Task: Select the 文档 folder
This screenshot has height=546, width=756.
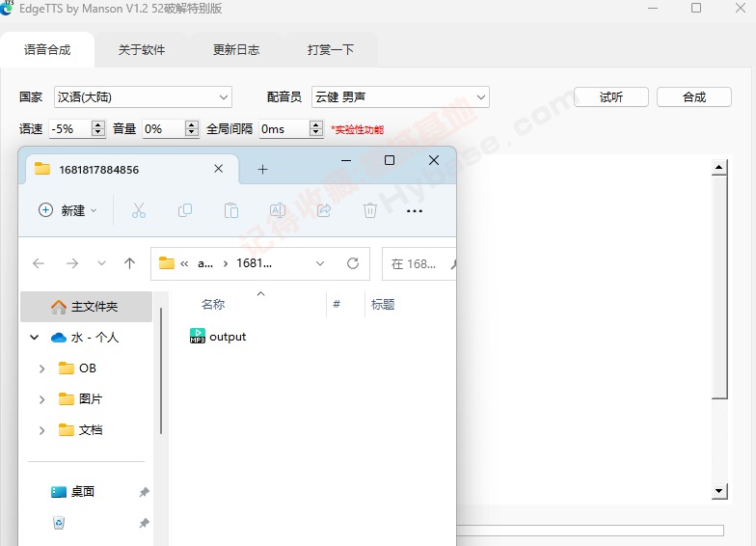Action: click(x=80, y=430)
